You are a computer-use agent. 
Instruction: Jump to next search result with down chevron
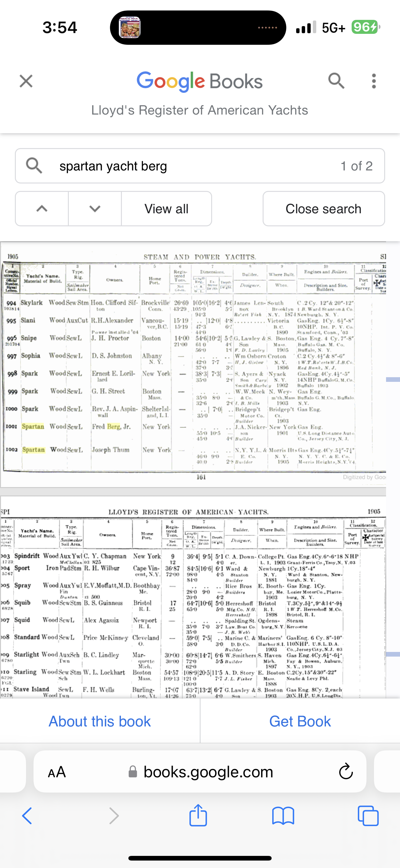pos(95,209)
